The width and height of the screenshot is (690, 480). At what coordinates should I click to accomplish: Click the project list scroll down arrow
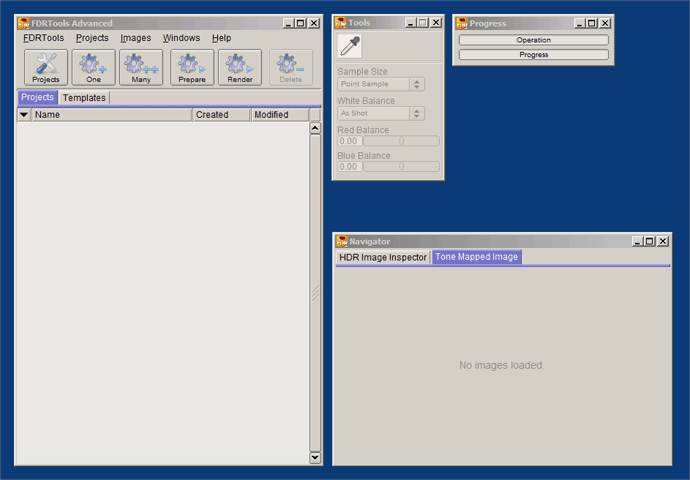pos(315,458)
